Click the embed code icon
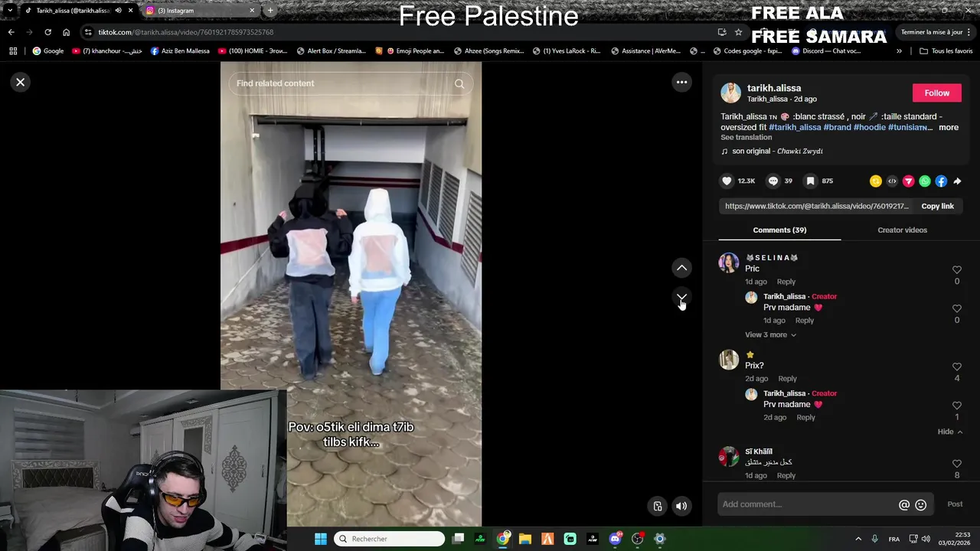This screenshot has height=551, width=980. pos(892,181)
